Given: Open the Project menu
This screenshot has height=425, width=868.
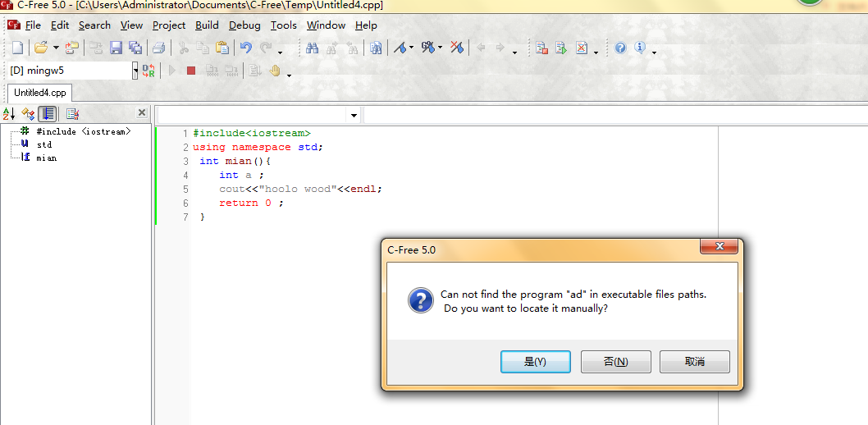Looking at the screenshot, I should pos(169,25).
